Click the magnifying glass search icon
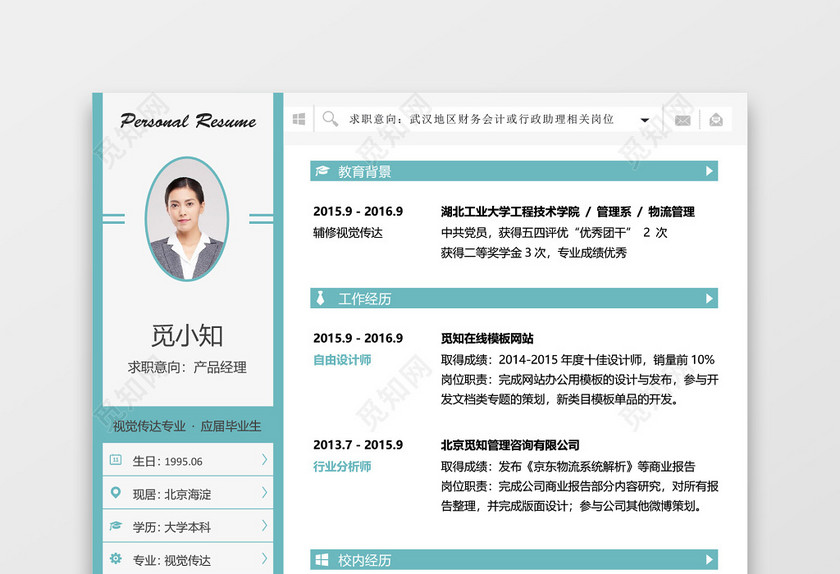The height and width of the screenshot is (574, 840). [330, 118]
